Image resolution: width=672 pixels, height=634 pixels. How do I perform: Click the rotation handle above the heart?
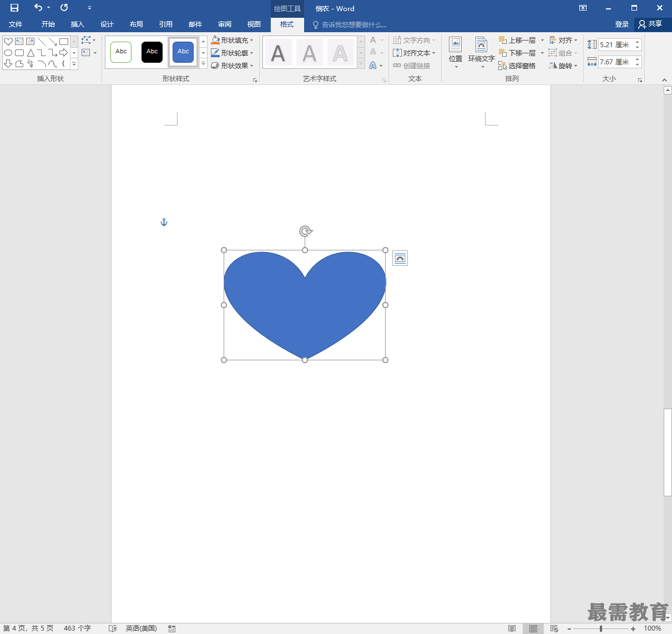click(x=305, y=231)
